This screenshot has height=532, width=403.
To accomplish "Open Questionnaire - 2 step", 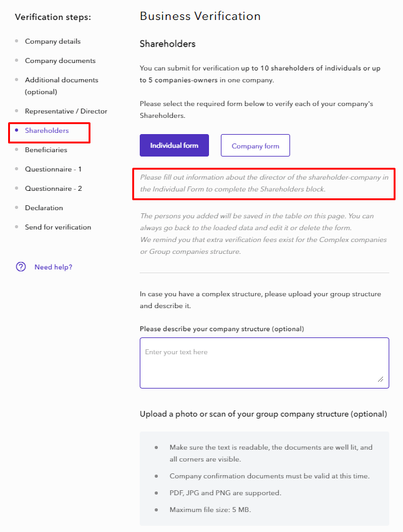I will tap(53, 188).
